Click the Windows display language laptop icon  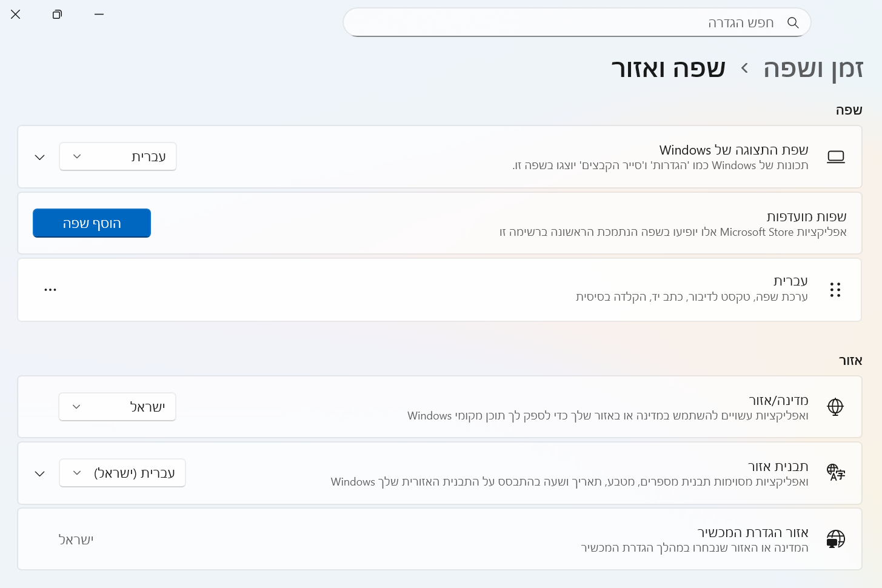pyautogui.click(x=835, y=157)
